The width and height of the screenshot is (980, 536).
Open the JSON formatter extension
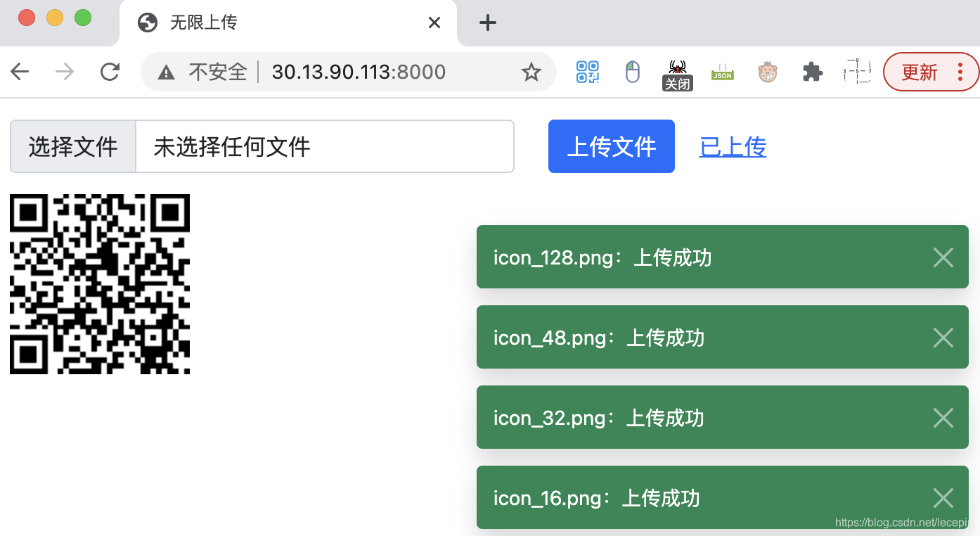pyautogui.click(x=723, y=72)
